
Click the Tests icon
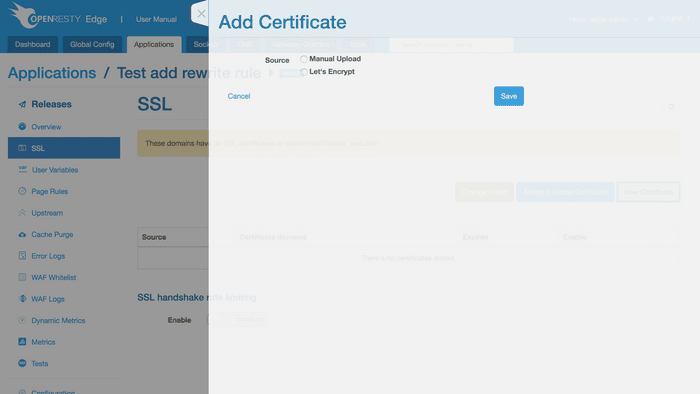(22, 363)
